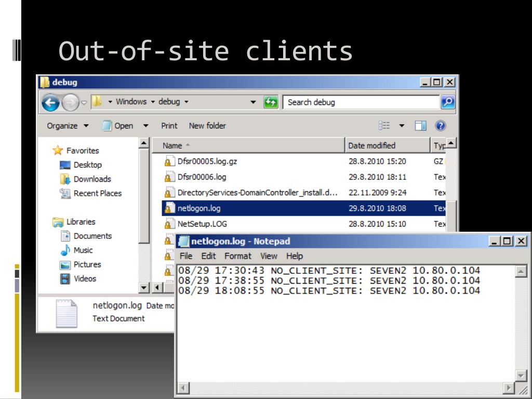Open Explorer help question mark icon
This screenshot has width=532, height=399.
pyautogui.click(x=441, y=126)
